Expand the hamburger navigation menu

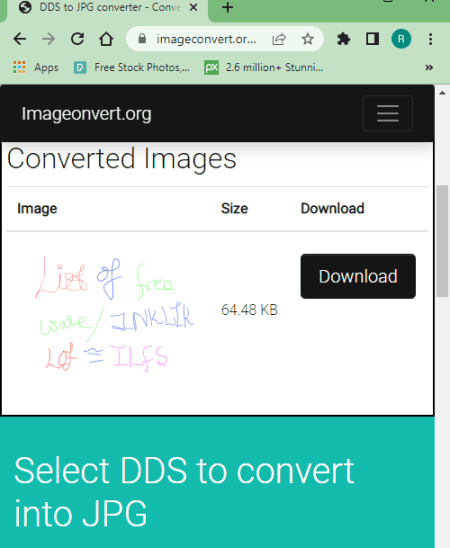coord(388,113)
